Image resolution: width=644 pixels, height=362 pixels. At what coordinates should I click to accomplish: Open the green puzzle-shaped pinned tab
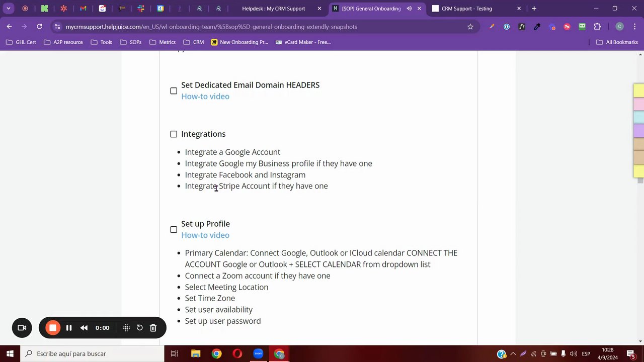tap(44, 9)
